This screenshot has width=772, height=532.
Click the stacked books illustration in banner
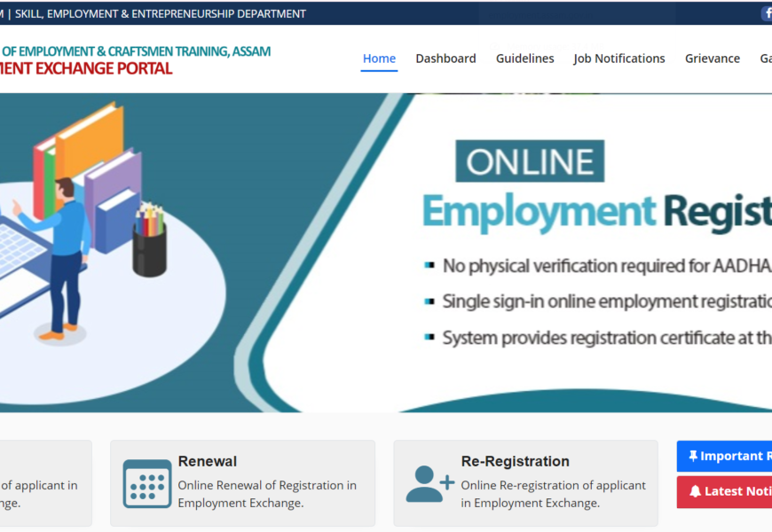coord(89,168)
